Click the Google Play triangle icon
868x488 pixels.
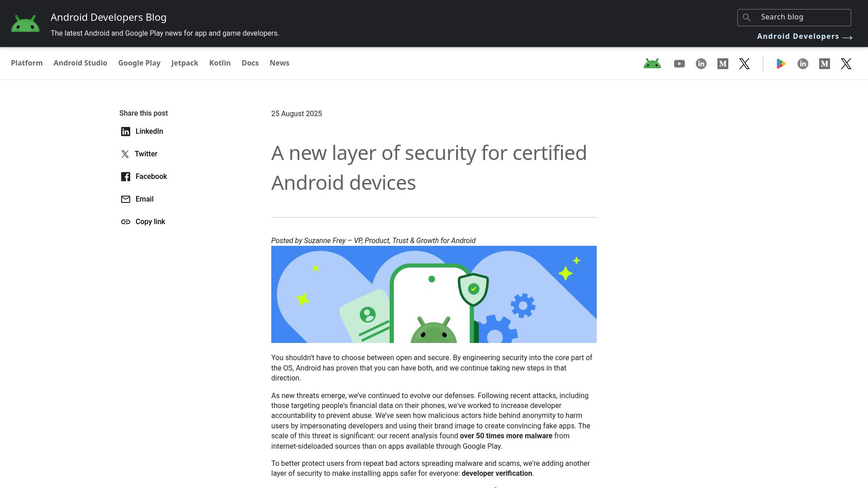tap(781, 64)
